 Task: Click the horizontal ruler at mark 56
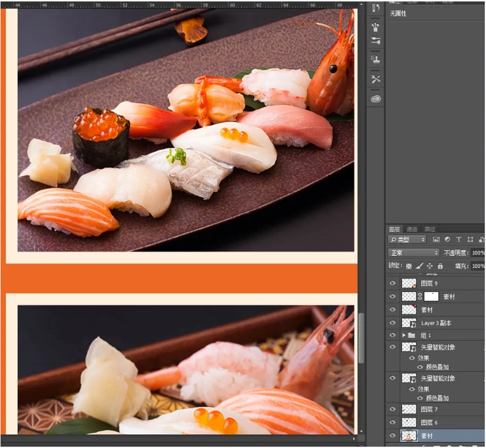click(179, 5)
